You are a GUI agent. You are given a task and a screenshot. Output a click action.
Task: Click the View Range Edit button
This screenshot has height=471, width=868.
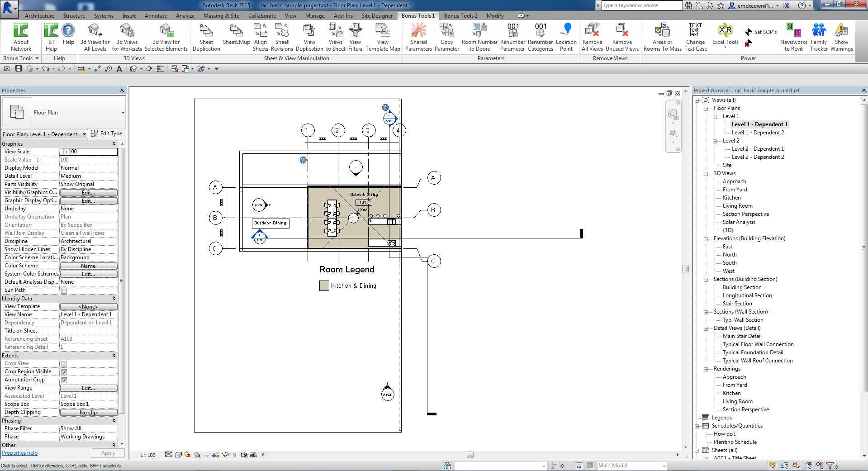click(x=88, y=388)
